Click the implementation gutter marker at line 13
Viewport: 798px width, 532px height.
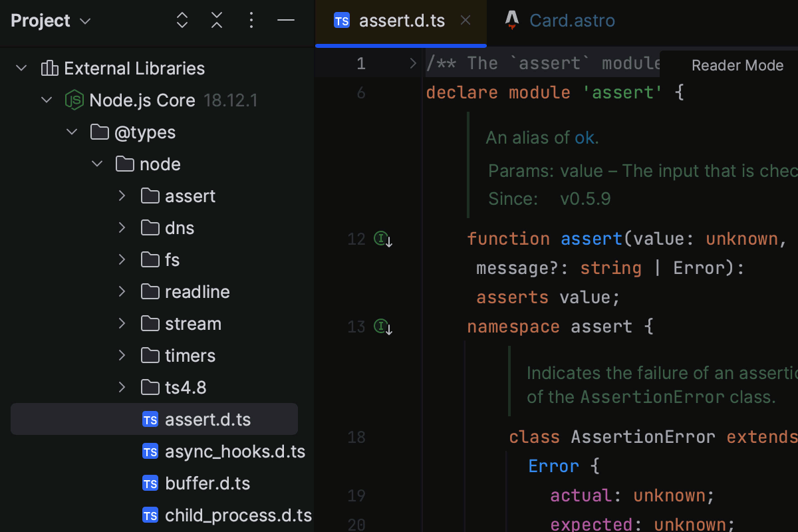pos(382,327)
